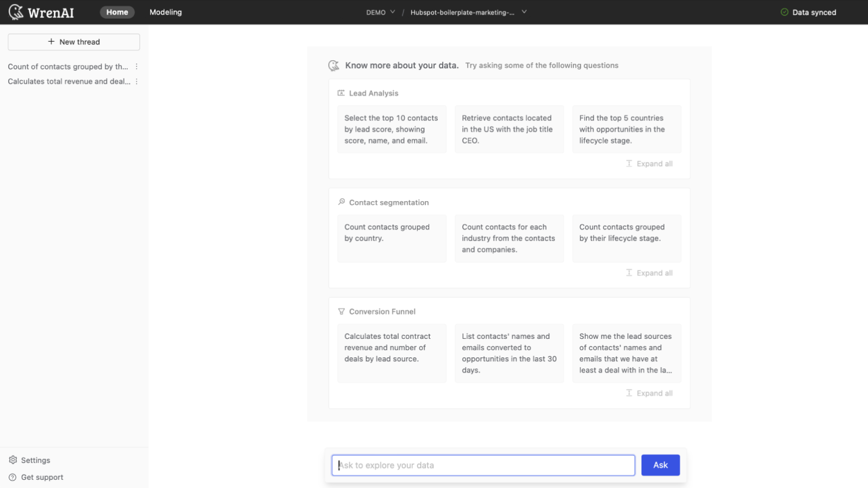
Task: Switch to the Modeling tab
Action: click(165, 12)
